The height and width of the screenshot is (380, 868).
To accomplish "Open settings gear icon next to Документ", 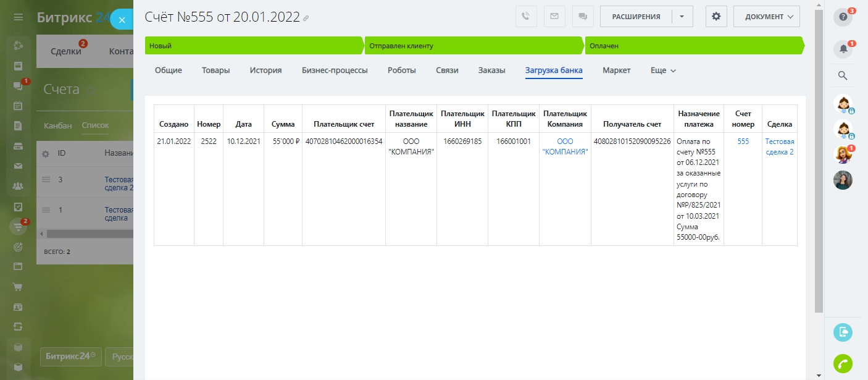I will click(x=716, y=17).
